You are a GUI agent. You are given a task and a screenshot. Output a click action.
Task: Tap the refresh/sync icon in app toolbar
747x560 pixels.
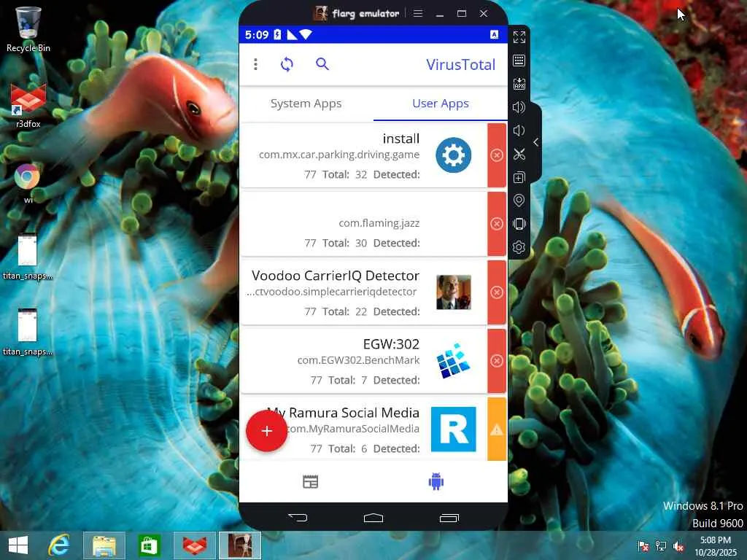(287, 64)
